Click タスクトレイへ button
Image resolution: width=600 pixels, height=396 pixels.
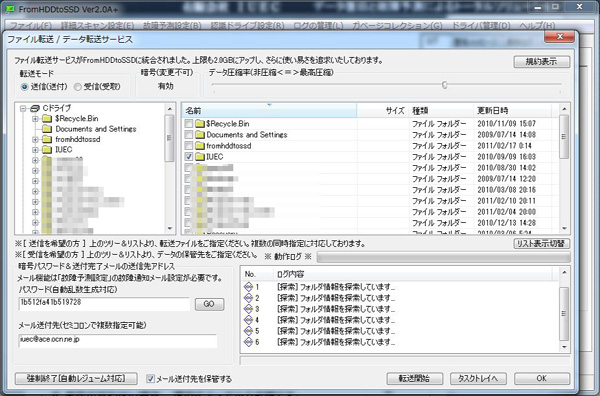pyautogui.click(x=478, y=379)
